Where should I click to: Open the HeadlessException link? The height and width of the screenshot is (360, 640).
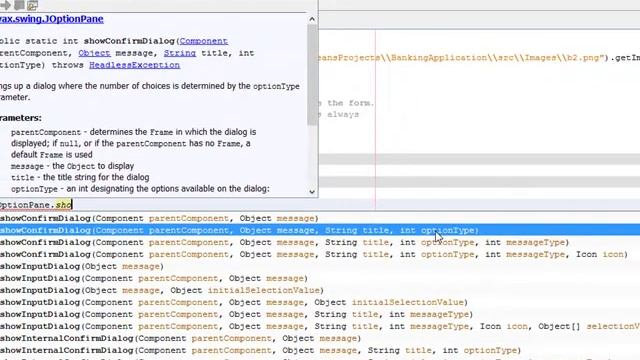(134, 65)
